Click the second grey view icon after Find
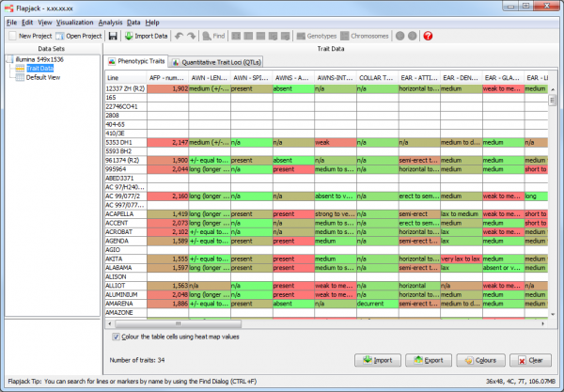Image resolution: width=564 pixels, height=392 pixels. pos(248,36)
